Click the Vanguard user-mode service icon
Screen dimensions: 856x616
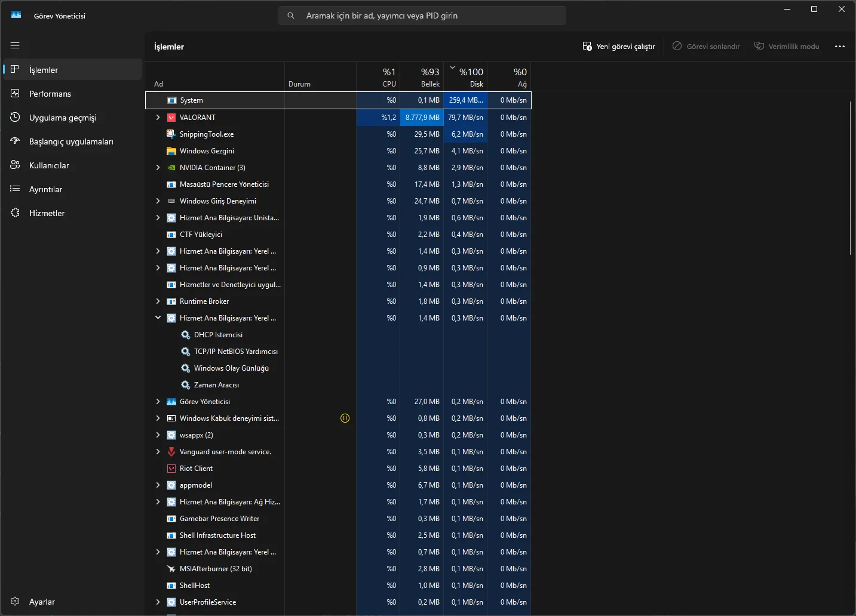171,452
